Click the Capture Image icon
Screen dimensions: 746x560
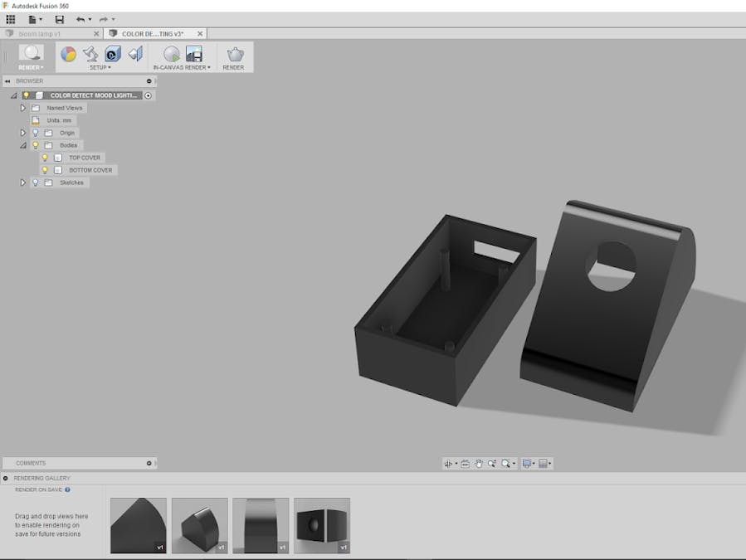click(194, 54)
